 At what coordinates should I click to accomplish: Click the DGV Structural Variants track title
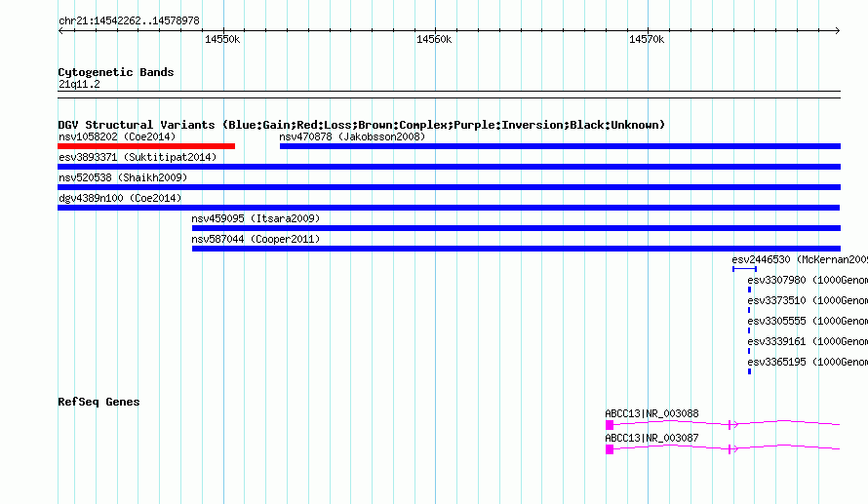coord(362,125)
